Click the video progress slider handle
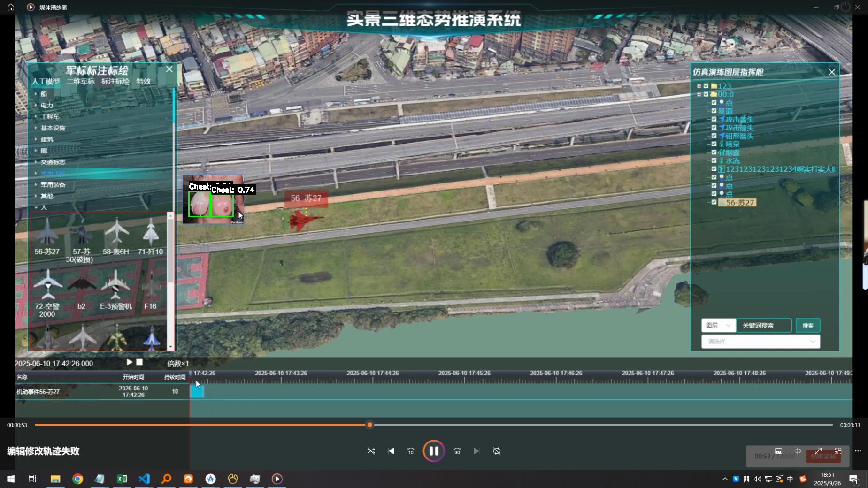 [x=370, y=425]
